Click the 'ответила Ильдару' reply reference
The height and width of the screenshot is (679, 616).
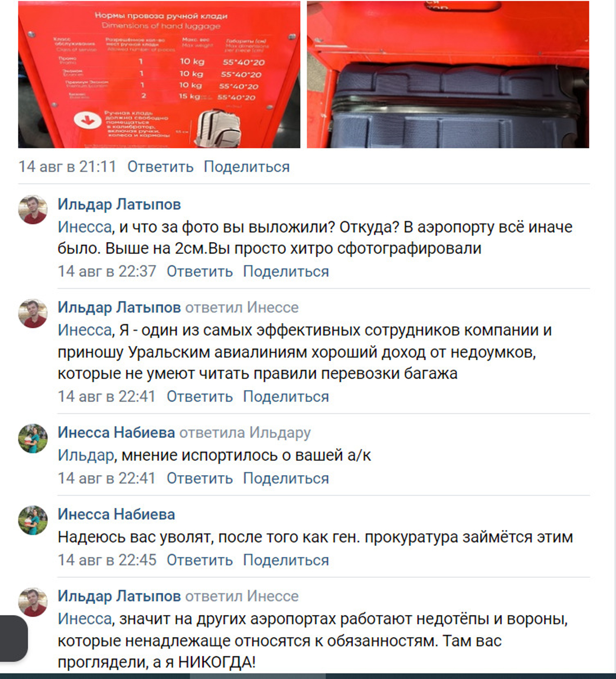coord(245,433)
